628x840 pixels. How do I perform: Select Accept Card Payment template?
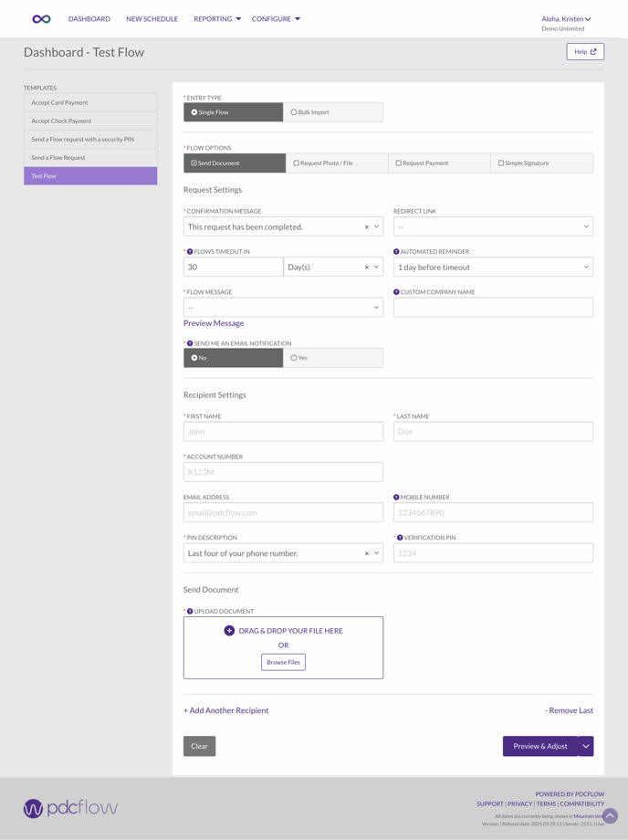90,103
